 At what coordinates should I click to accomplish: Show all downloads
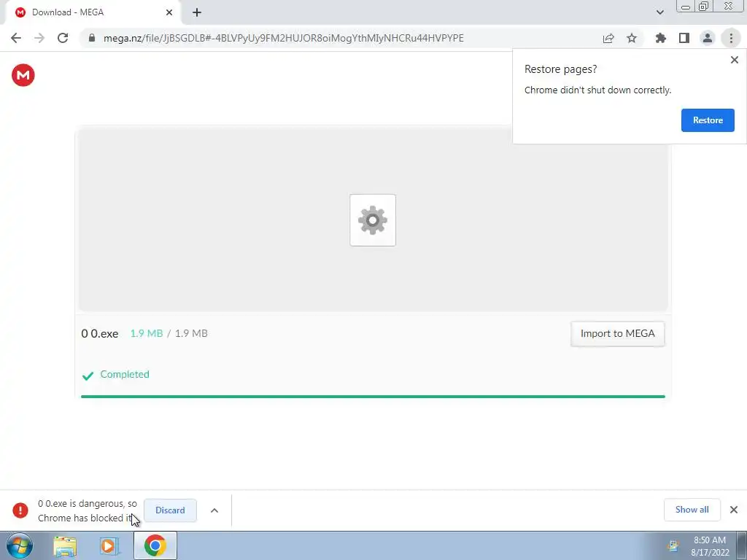pos(692,510)
